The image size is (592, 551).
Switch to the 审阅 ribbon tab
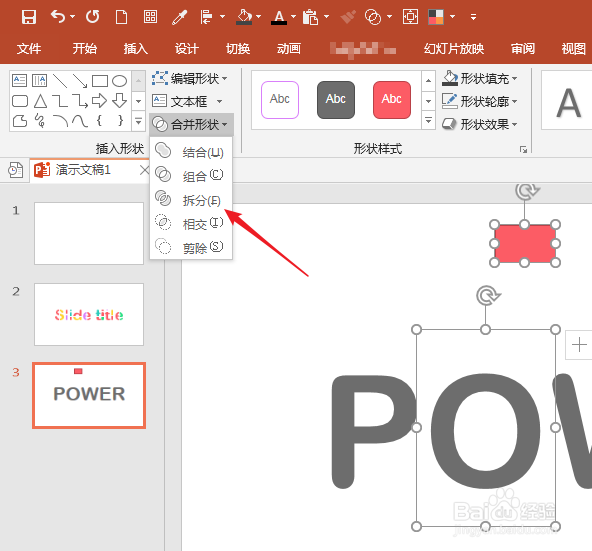(523, 48)
